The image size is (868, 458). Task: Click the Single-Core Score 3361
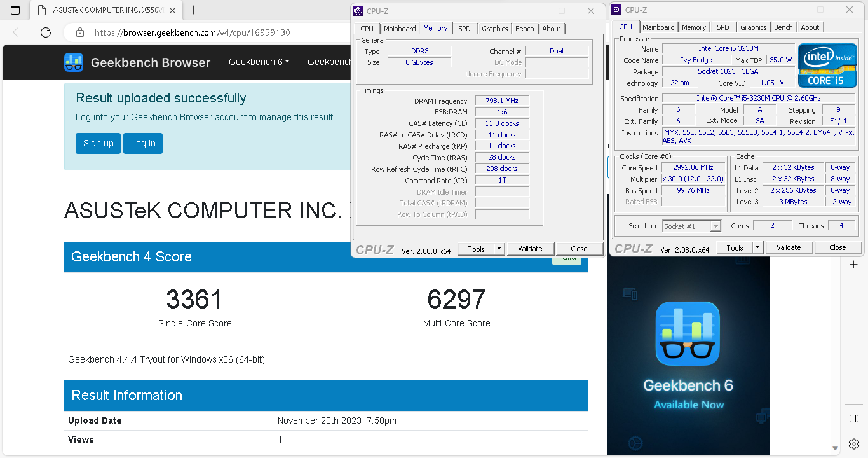point(194,299)
